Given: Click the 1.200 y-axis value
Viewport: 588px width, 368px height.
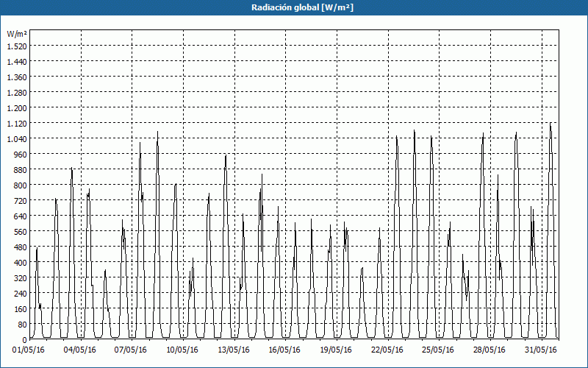Looking at the screenshot, I should point(17,107).
